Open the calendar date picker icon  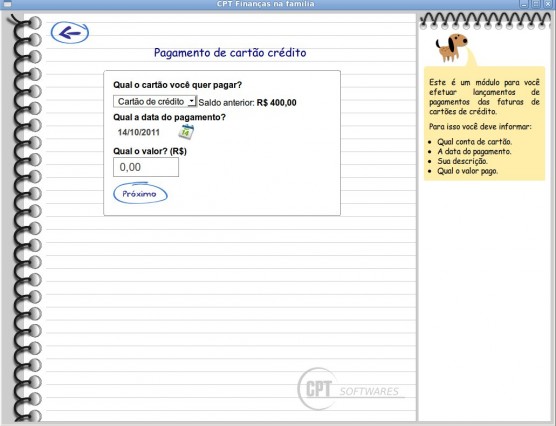tap(186, 132)
